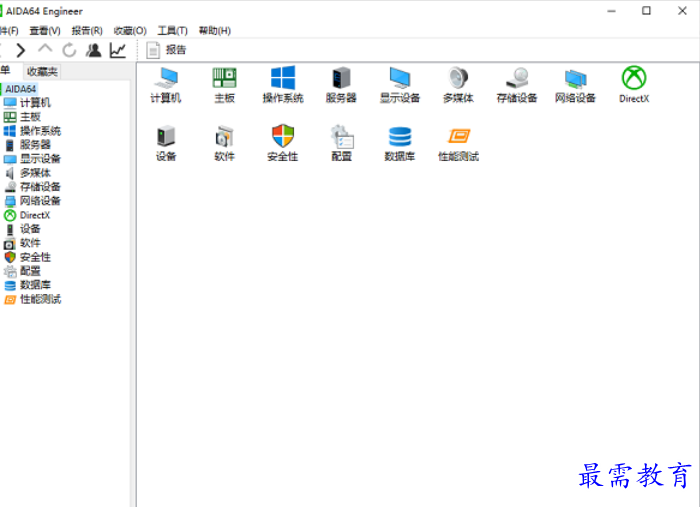Open the 收藏(O) menu
The height and width of the screenshot is (507, 700).
click(130, 31)
